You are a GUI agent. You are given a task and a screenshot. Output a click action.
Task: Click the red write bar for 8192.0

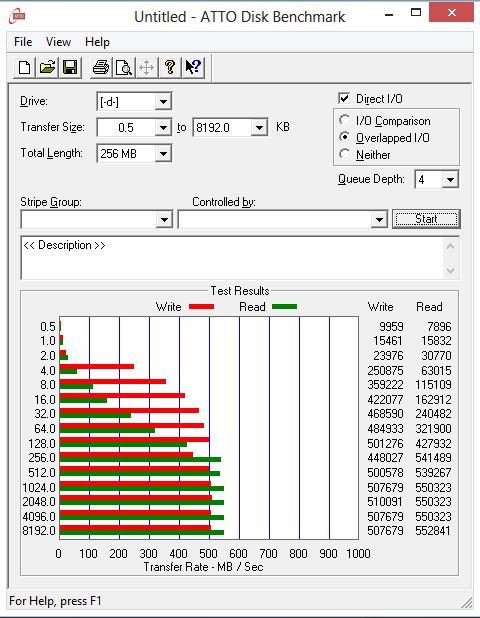coord(135,528)
